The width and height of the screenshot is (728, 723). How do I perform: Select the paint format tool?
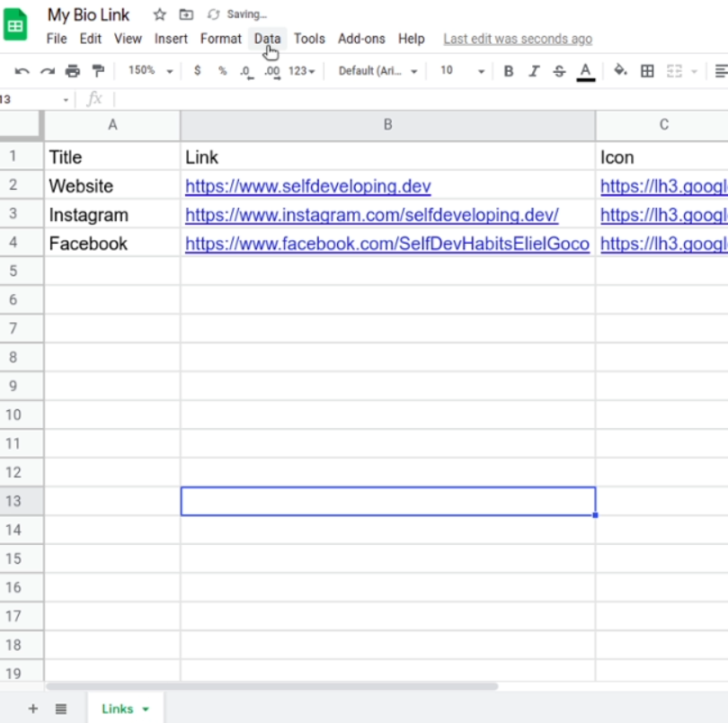(98, 71)
